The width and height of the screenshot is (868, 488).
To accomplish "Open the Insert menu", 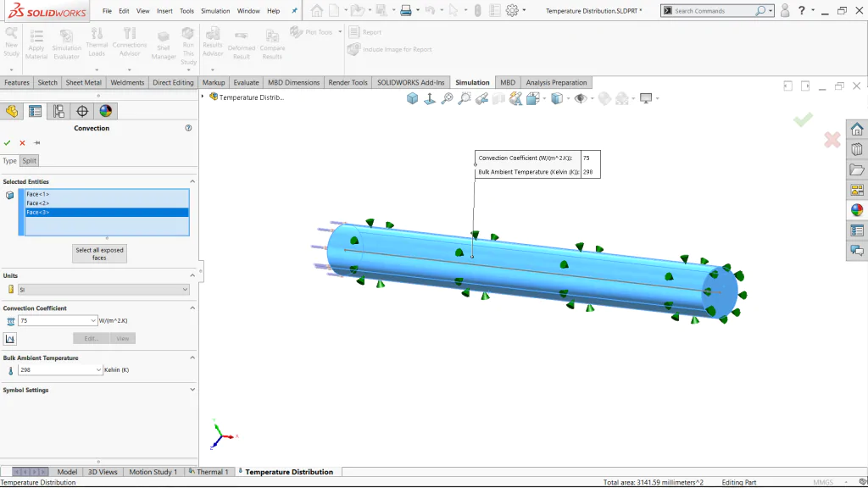I will 164,10.
